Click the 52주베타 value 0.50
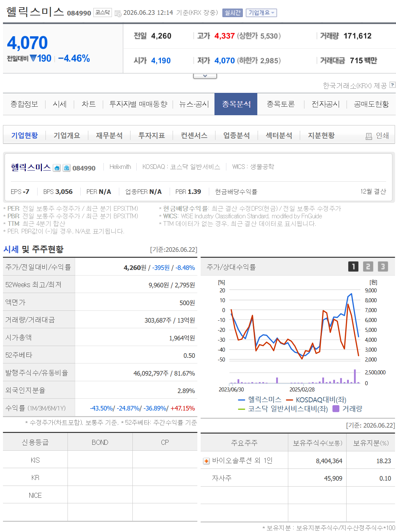396x532 pixels. 189,356
